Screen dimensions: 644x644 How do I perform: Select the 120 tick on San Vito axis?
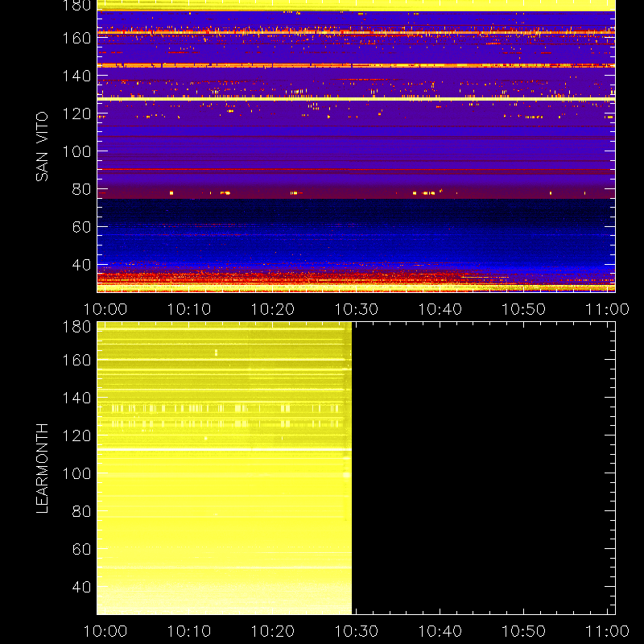coord(76,114)
